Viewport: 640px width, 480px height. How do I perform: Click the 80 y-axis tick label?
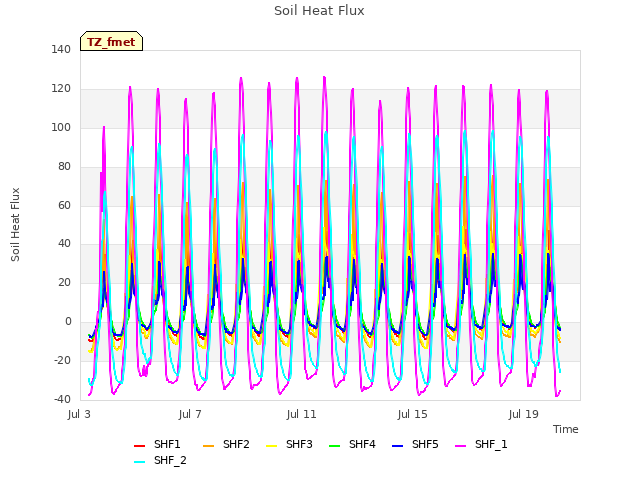click(x=64, y=167)
